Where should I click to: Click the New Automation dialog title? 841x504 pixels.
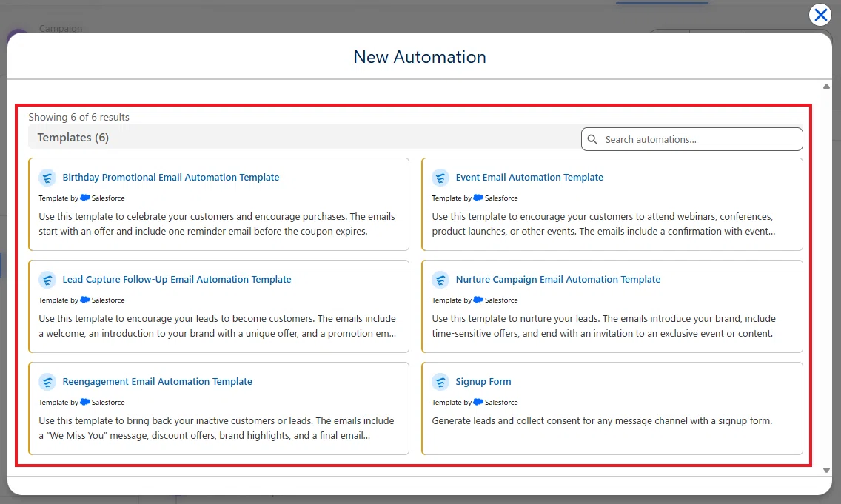tap(420, 57)
